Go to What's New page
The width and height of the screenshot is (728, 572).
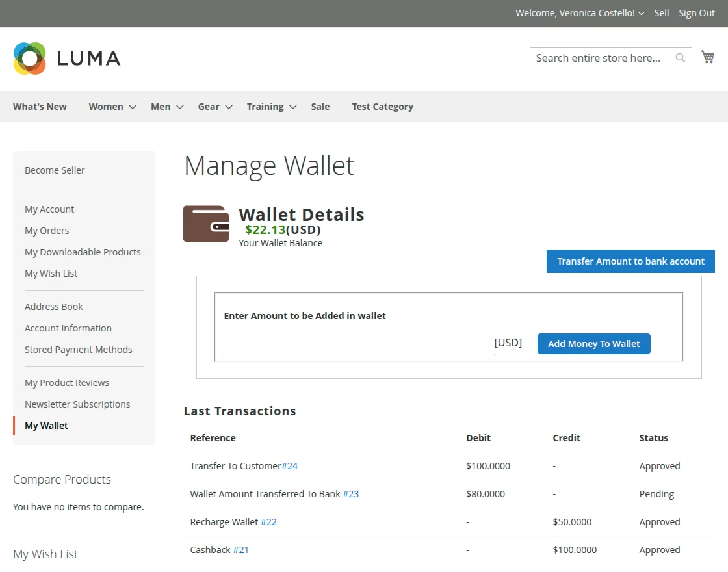[40, 107]
